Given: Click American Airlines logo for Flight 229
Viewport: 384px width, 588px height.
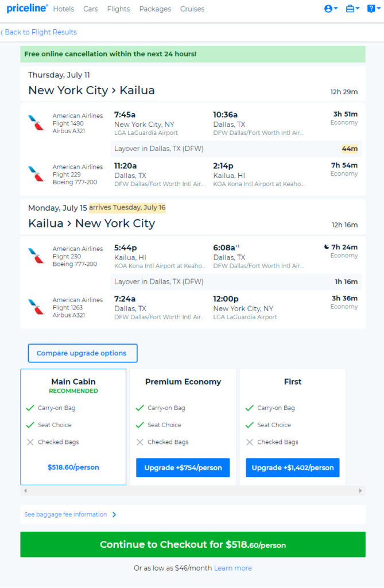Looking at the screenshot, I should 36,173.
